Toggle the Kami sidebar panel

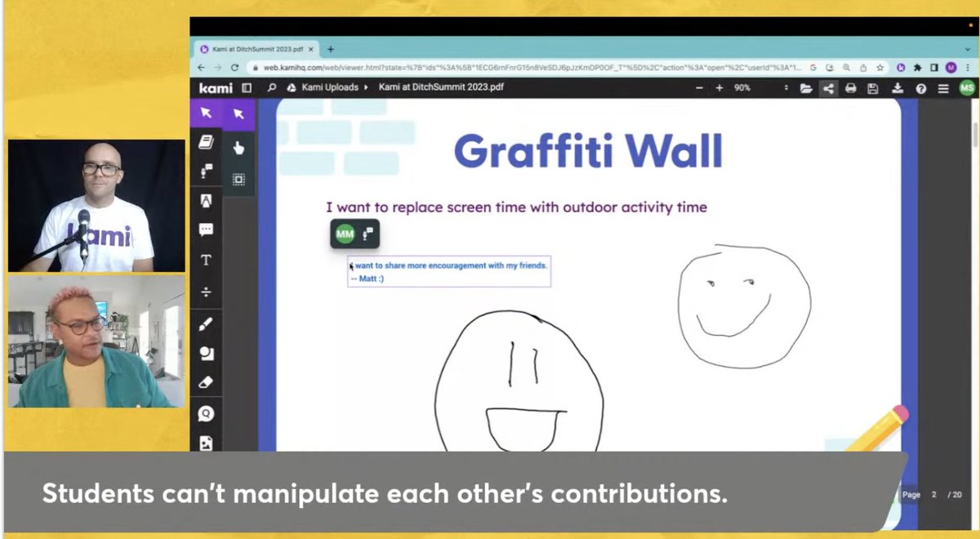click(x=247, y=87)
